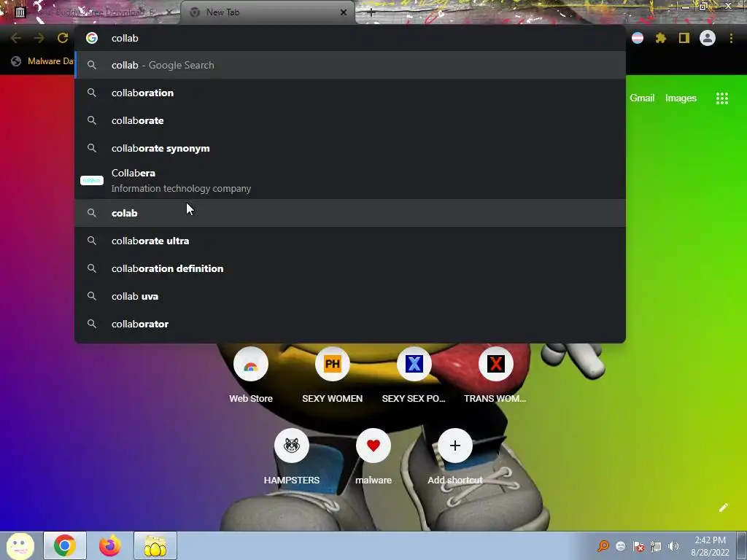
Task: Switch to the New Tab tab
Action: coord(267,12)
